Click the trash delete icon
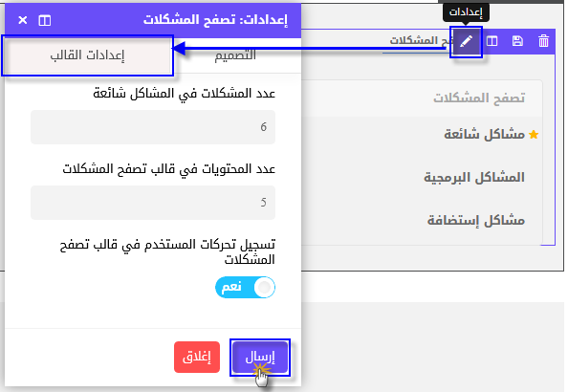 click(543, 41)
